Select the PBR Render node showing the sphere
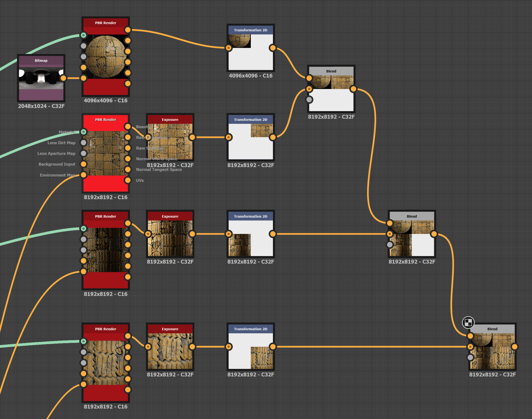 [105, 56]
